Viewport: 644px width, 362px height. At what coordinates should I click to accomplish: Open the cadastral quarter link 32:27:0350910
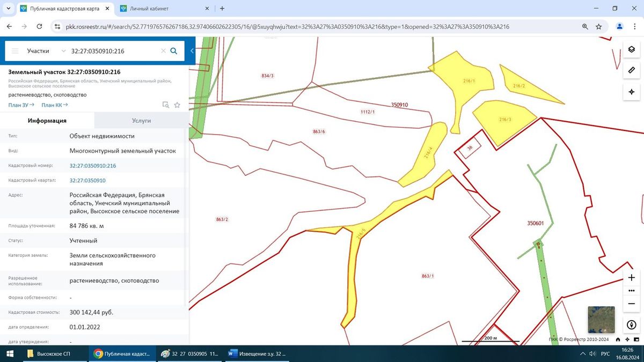[87, 180]
